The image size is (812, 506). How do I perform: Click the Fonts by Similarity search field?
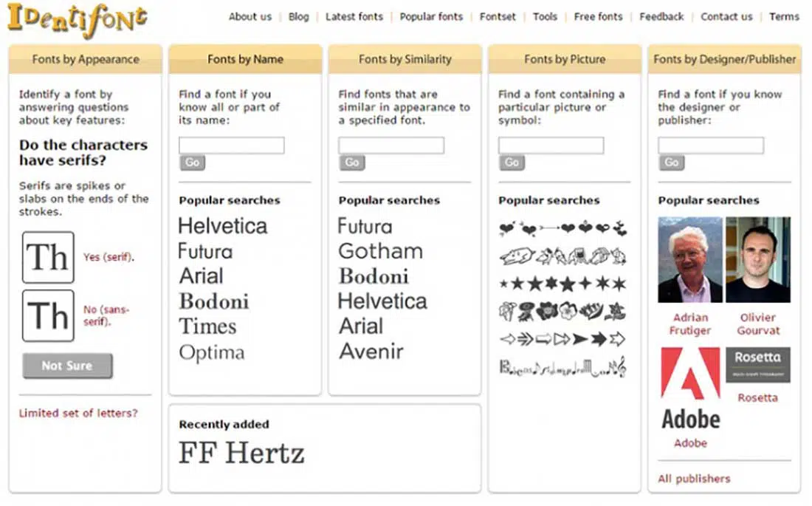[391, 146]
